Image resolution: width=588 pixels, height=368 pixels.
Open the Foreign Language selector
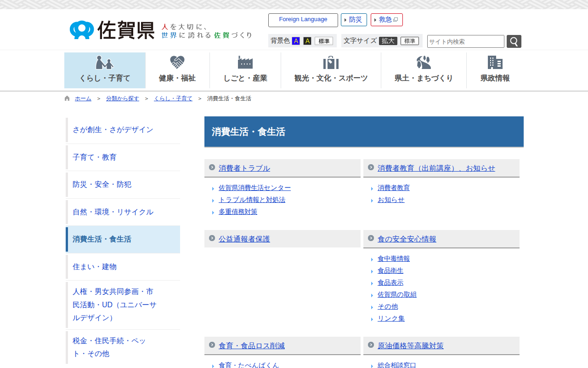pyautogui.click(x=303, y=20)
